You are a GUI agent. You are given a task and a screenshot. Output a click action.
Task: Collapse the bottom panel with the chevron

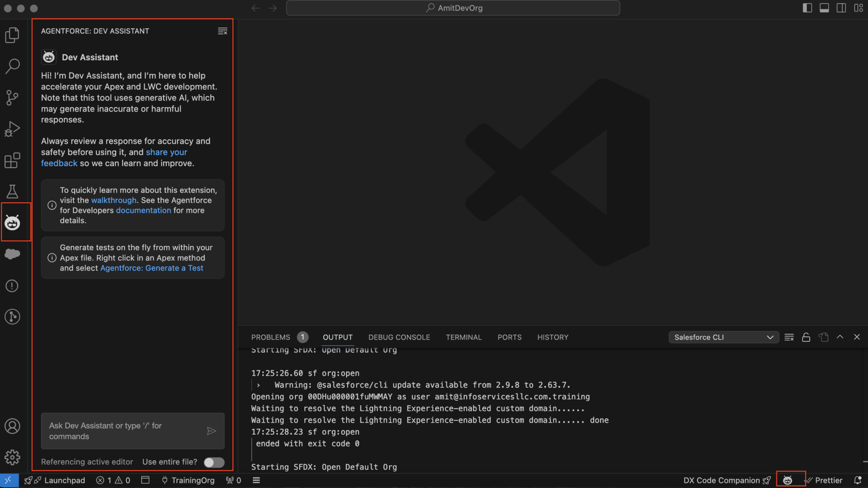840,337
